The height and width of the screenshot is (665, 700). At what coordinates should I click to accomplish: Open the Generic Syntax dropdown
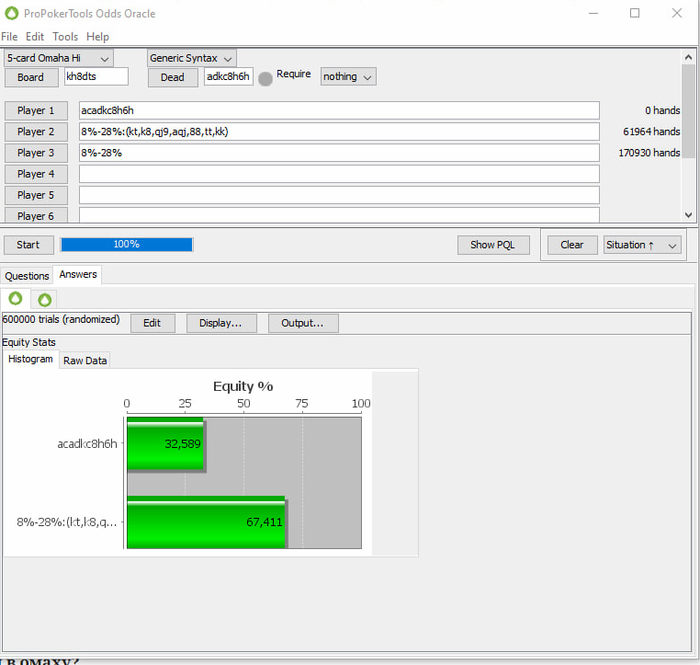coord(192,58)
